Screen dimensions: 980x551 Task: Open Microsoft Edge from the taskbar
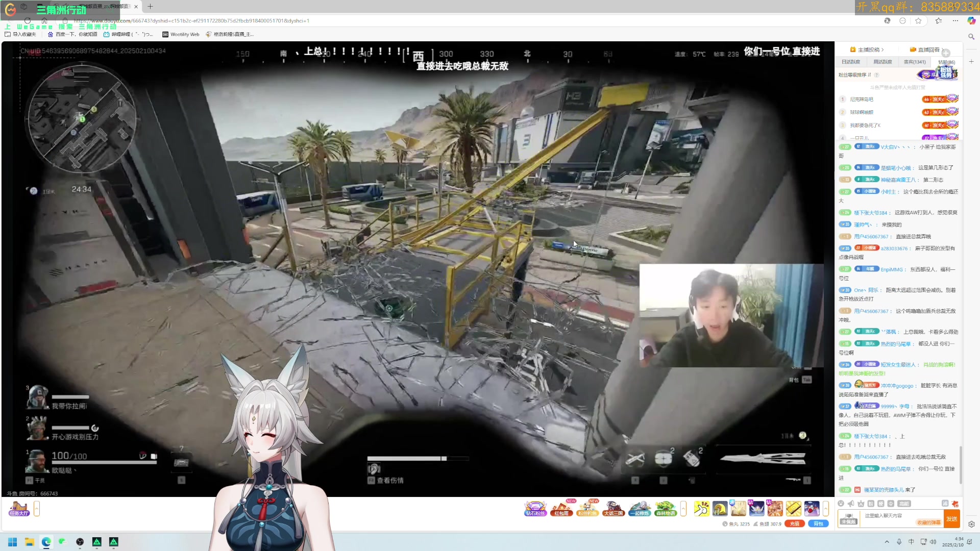pyautogui.click(x=46, y=542)
